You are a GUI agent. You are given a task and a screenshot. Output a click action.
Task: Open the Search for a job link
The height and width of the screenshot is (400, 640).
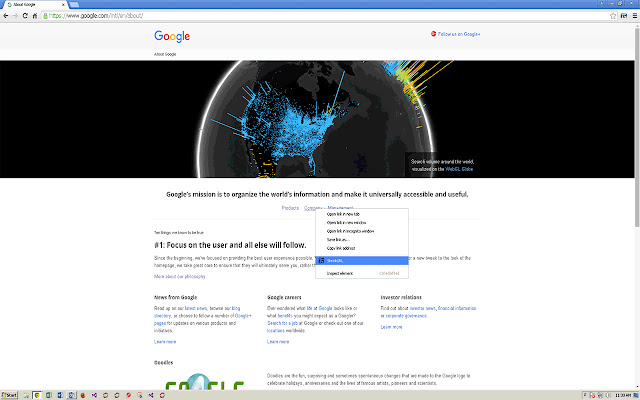[x=282, y=323]
